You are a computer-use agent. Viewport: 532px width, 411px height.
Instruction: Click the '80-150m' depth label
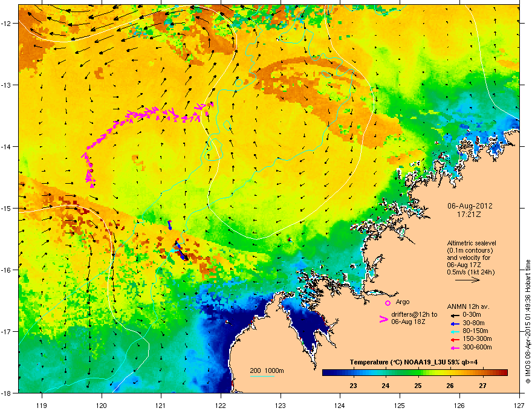tap(475, 331)
